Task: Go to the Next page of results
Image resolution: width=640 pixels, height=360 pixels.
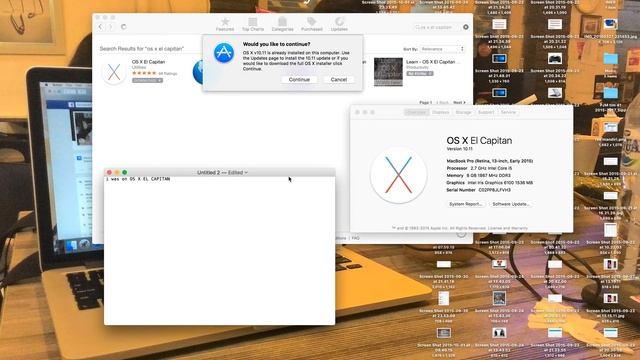Action: [459, 102]
